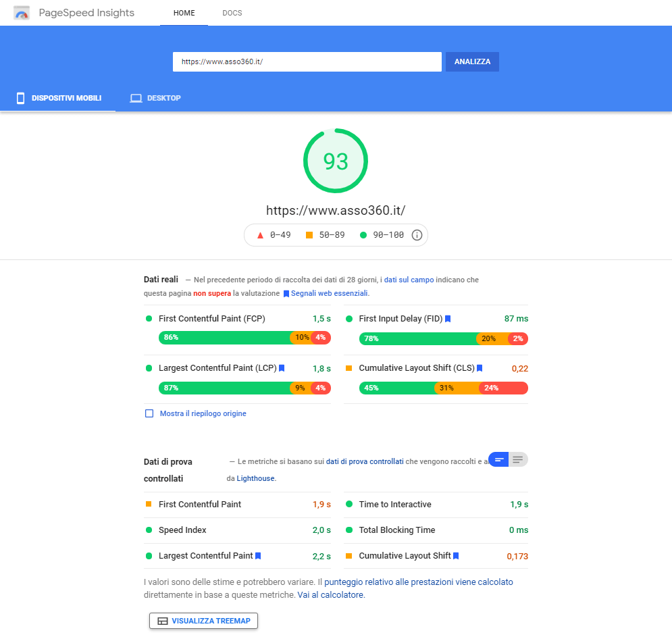
Task: Click the ANALIZZA button
Action: [x=472, y=61]
